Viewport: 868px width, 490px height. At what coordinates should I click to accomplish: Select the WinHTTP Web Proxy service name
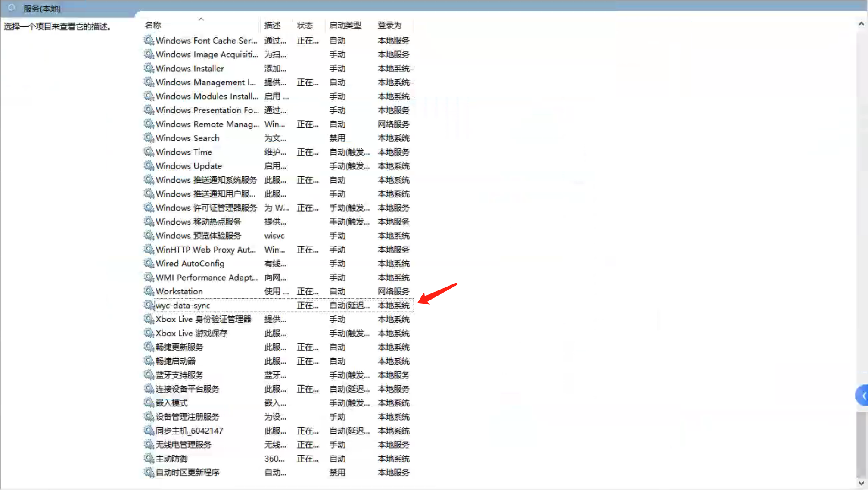pos(205,250)
